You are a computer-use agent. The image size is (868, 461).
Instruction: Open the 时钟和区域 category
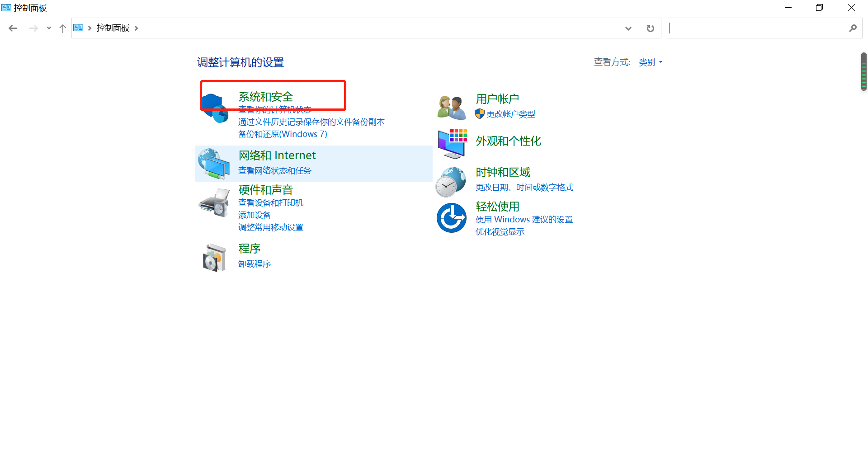tap(503, 172)
